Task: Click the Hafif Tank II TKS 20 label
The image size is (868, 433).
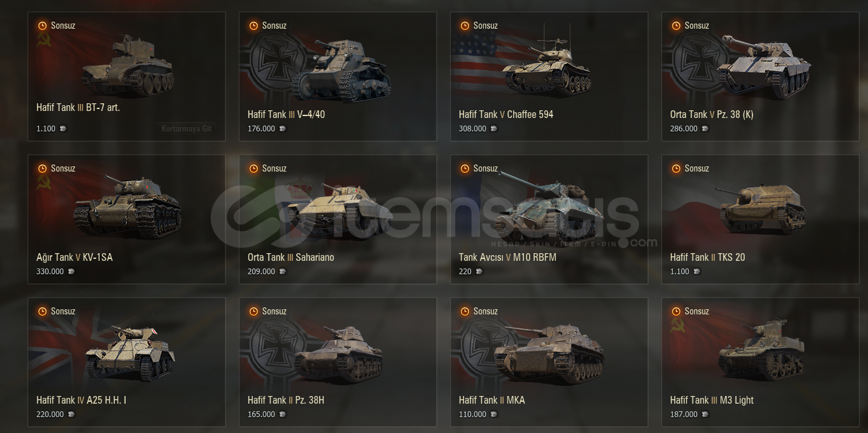Action: click(x=707, y=257)
